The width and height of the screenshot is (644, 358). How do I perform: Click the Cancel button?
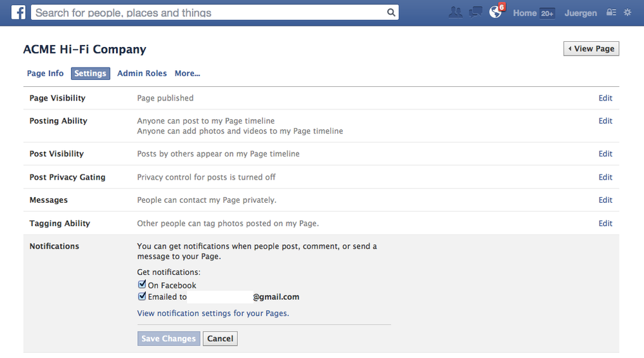click(220, 339)
